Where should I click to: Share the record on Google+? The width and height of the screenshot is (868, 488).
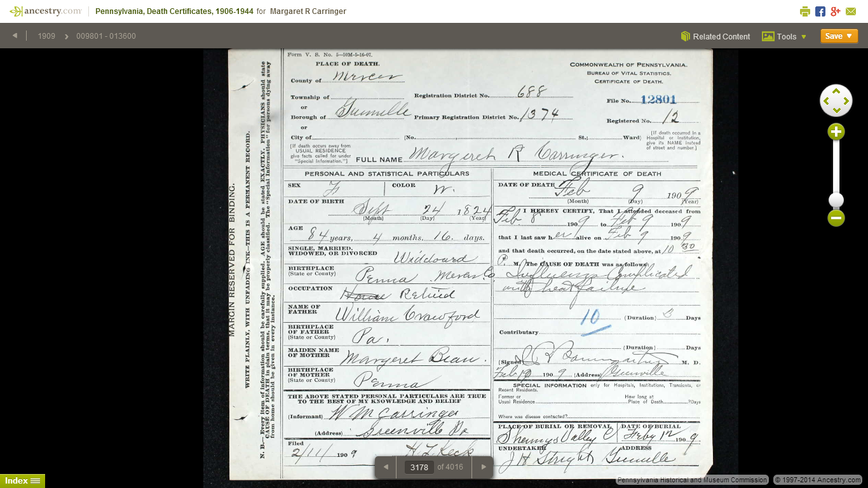[x=836, y=11]
